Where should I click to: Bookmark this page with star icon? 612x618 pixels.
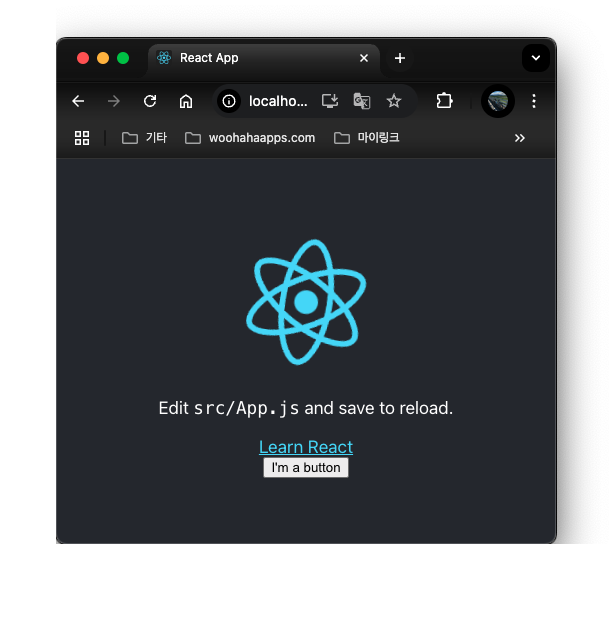(394, 101)
